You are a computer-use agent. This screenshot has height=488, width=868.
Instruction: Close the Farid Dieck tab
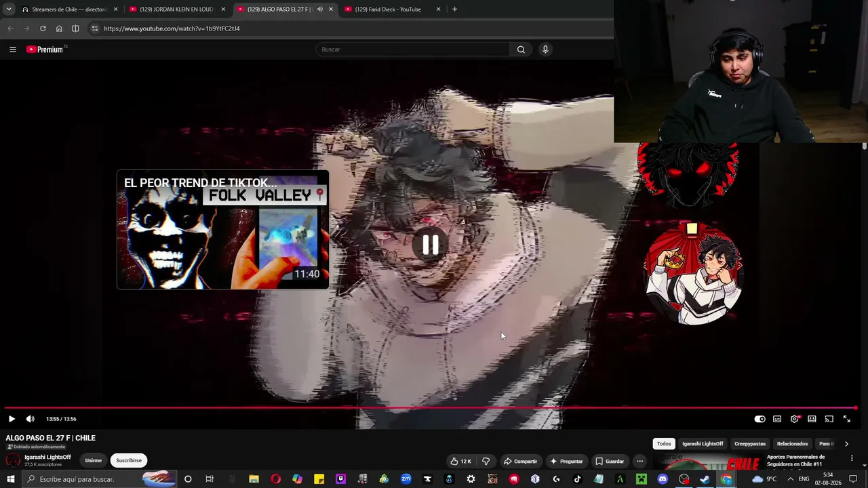click(438, 9)
